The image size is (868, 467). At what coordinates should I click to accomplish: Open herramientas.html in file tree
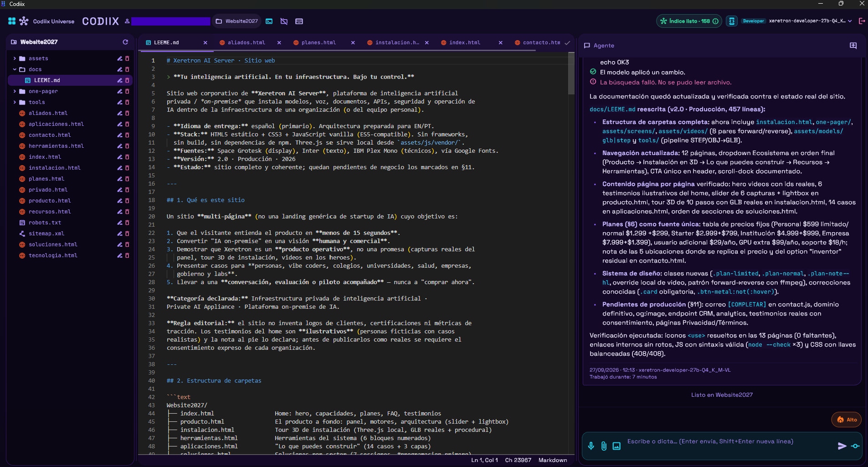(56, 146)
